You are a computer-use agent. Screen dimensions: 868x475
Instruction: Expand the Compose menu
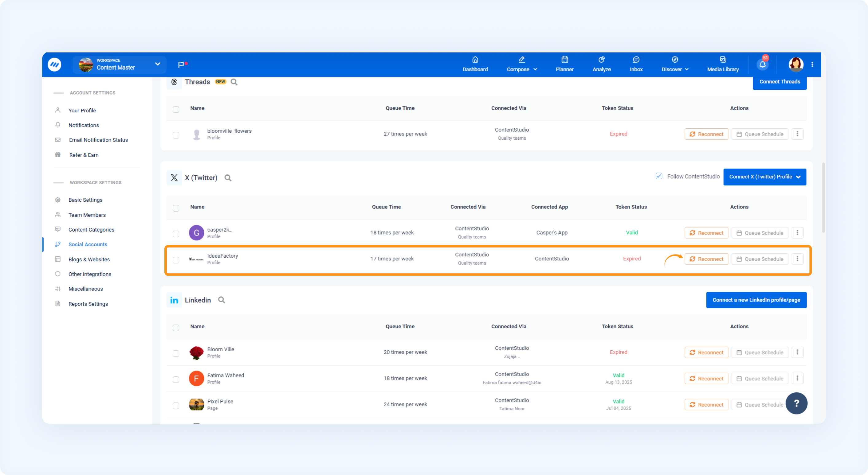(x=522, y=64)
